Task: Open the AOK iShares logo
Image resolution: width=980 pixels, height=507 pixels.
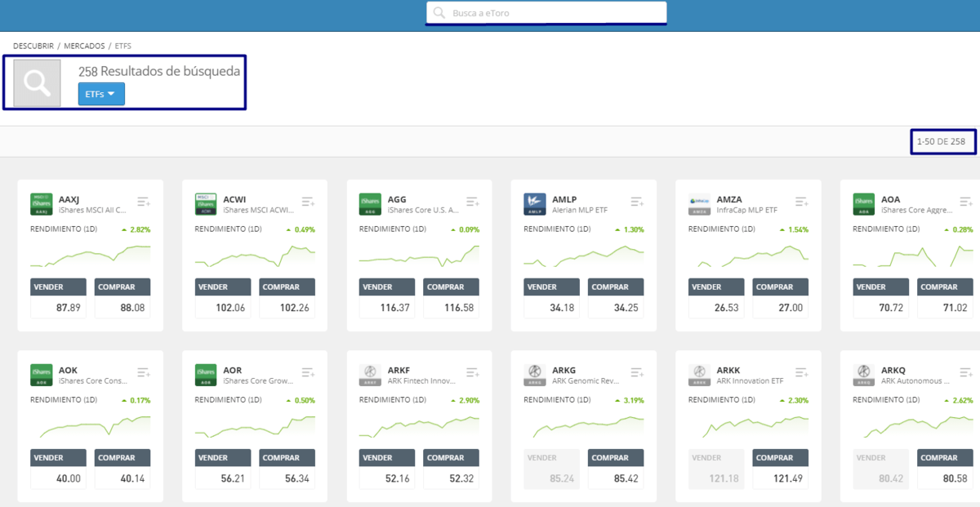Action: 41,375
